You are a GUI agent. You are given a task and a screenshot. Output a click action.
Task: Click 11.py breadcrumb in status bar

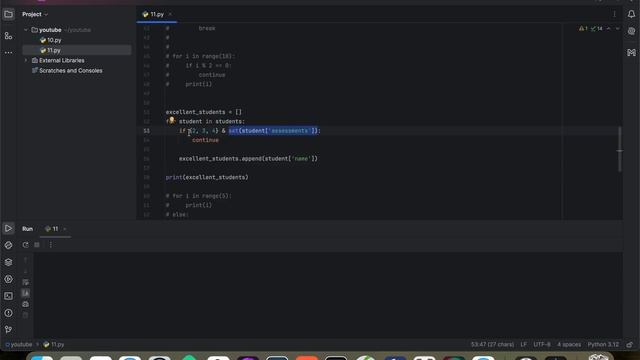(x=54, y=344)
